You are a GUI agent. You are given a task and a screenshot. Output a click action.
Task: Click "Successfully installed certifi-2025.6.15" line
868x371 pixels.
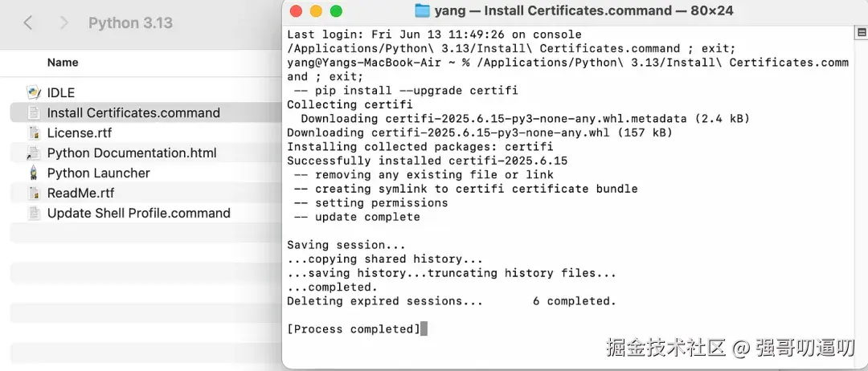pyautogui.click(x=427, y=161)
